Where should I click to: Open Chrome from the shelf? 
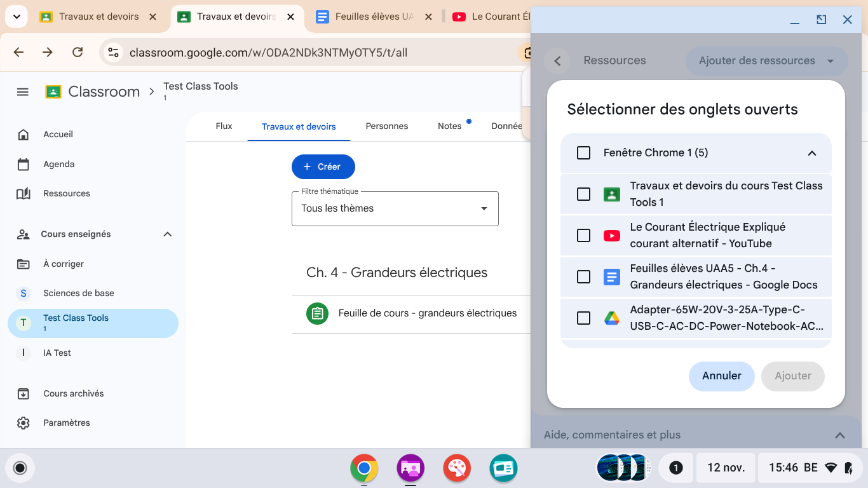(364, 469)
